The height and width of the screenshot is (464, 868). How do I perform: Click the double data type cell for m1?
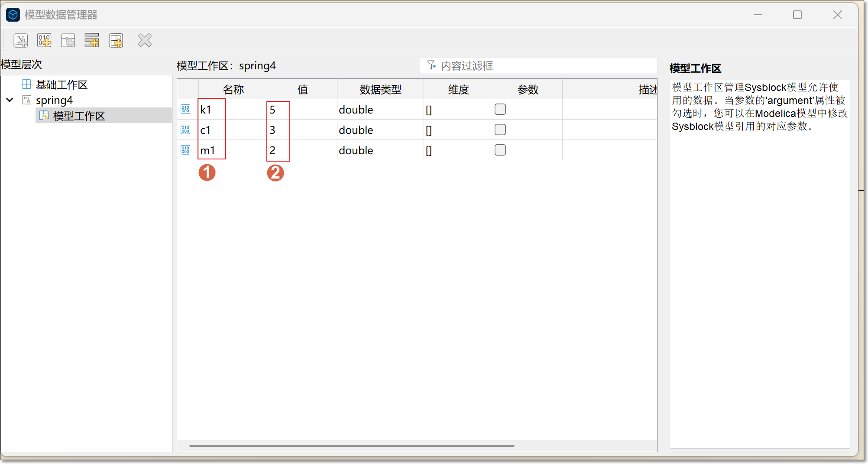tap(380, 150)
